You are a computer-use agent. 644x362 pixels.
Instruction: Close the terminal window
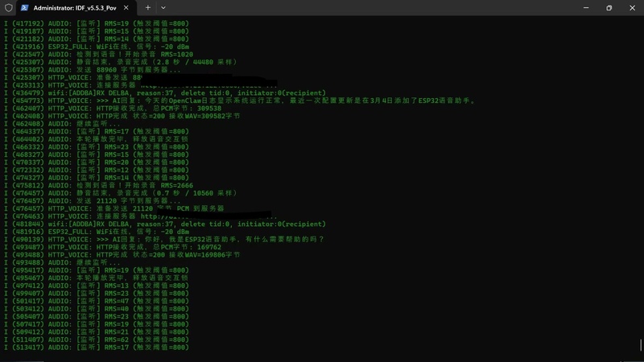tap(632, 8)
